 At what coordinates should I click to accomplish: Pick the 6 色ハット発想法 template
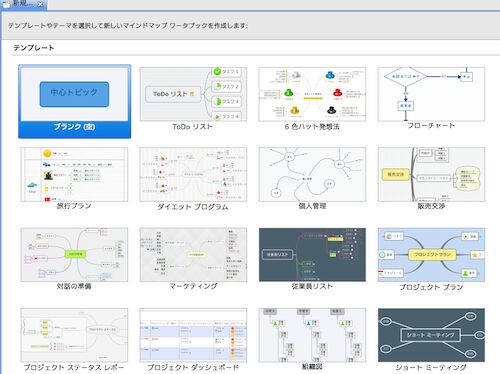(312, 94)
